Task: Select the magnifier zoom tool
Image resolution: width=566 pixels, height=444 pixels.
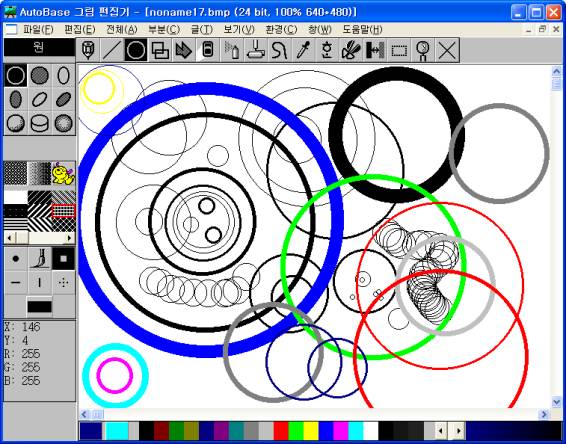Action: (x=423, y=50)
